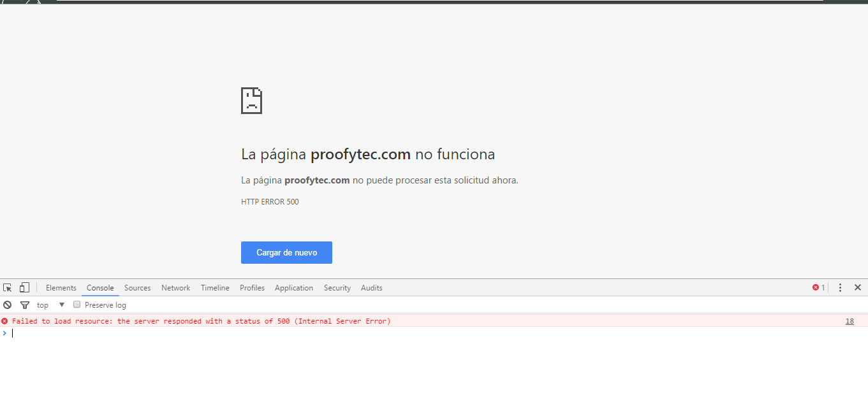This screenshot has height=416, width=868.
Task: Open DevTools three-dot customize menu
Action: pos(840,288)
